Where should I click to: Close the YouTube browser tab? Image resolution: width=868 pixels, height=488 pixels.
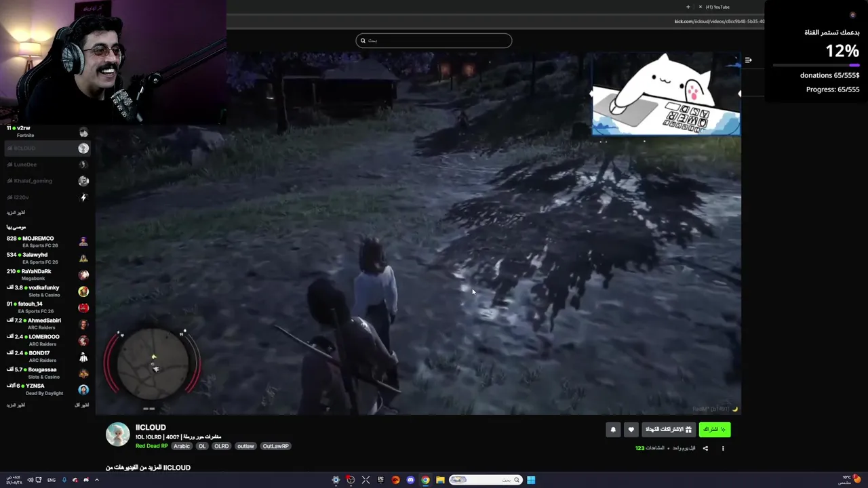click(700, 7)
